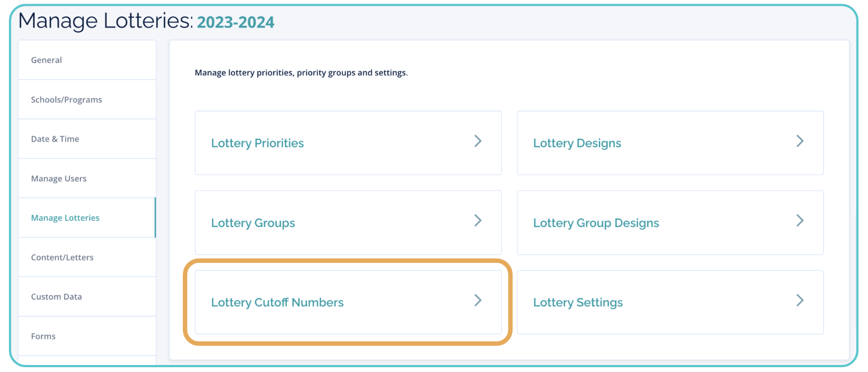Open the Lottery Group Designs link
This screenshot has height=372, width=868.
click(596, 223)
